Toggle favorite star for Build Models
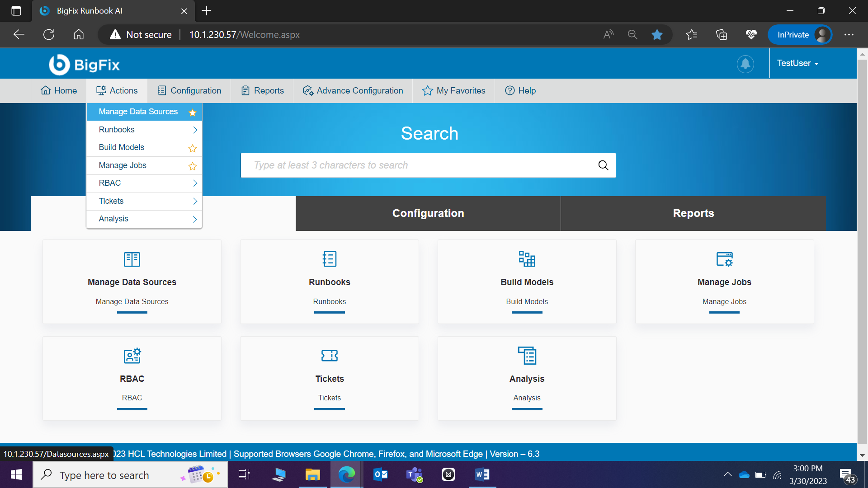 [193, 148]
